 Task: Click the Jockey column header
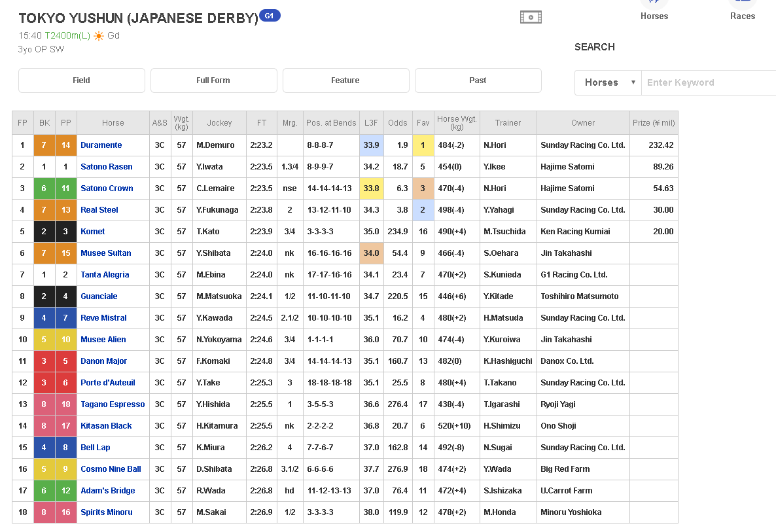pos(219,123)
